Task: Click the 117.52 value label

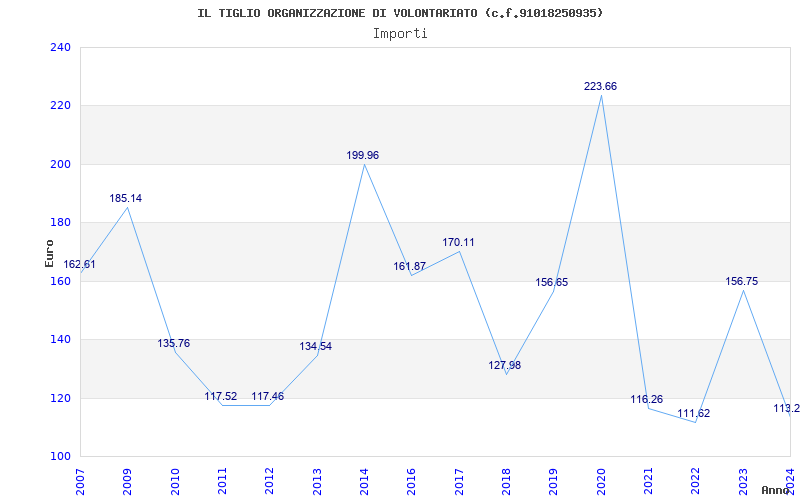Action: (x=220, y=396)
